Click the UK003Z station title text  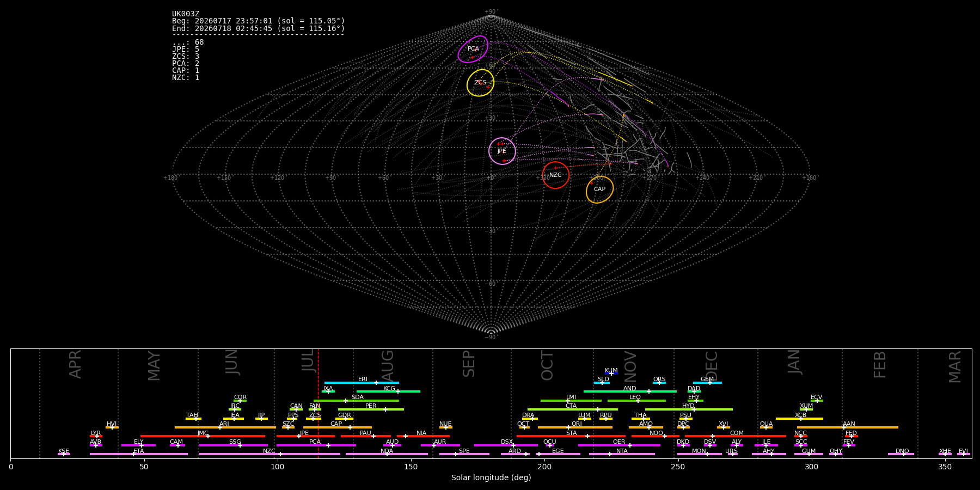pyautogui.click(x=186, y=14)
